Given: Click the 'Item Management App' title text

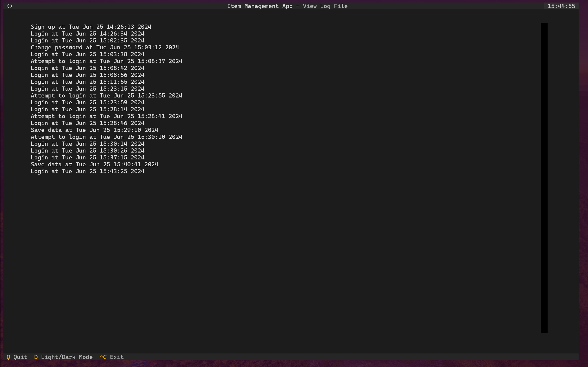Looking at the screenshot, I should pyautogui.click(x=260, y=6).
